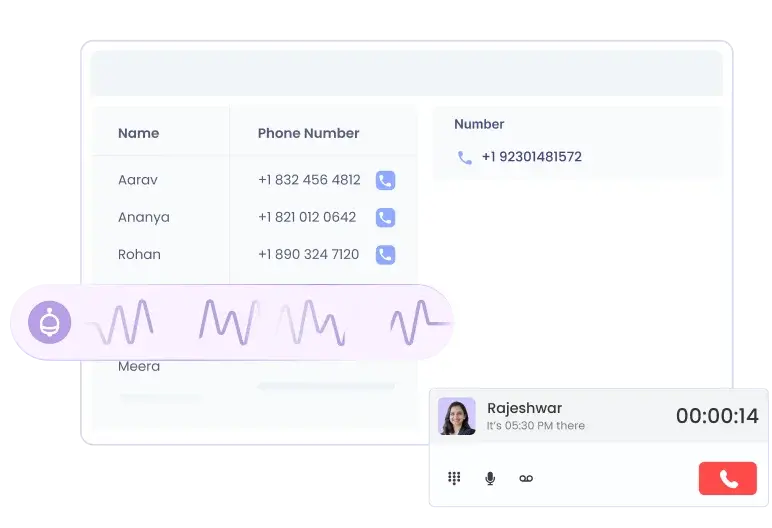The height and width of the screenshot is (528, 772).
Task: Choose Rohan in the contact list
Action: pos(139,254)
